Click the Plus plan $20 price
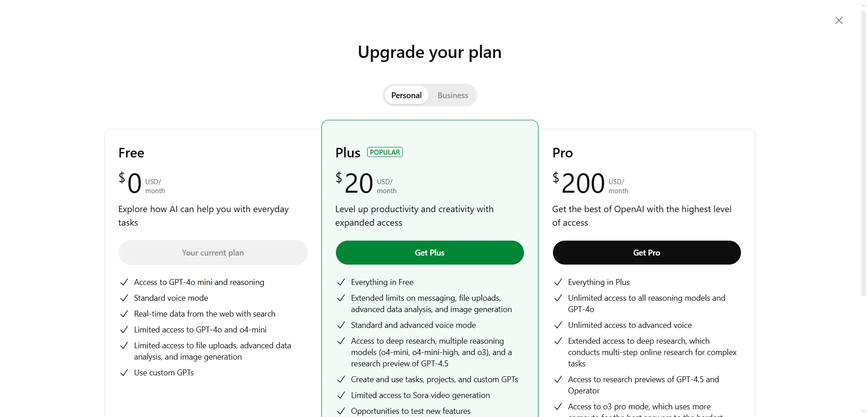The height and width of the screenshot is (417, 868). point(359,184)
